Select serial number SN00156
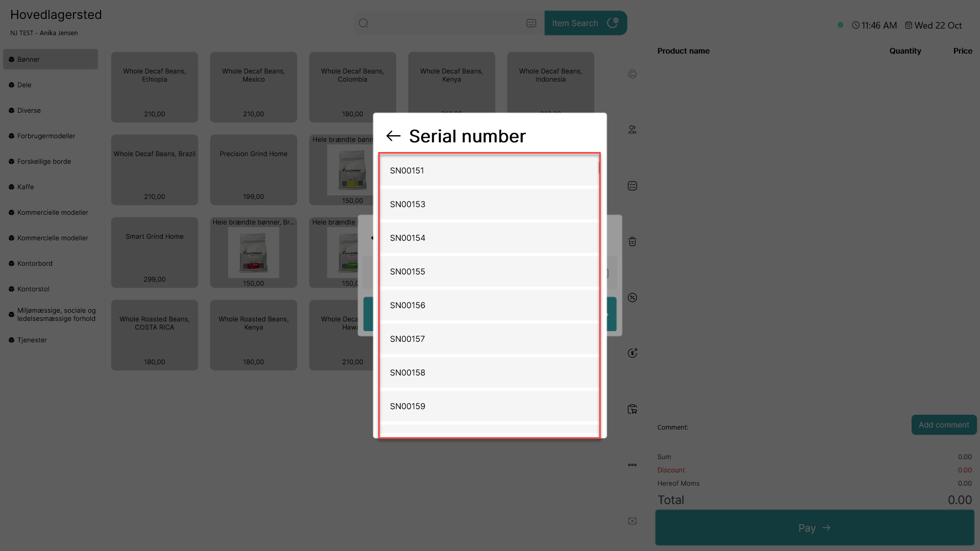 [489, 306]
